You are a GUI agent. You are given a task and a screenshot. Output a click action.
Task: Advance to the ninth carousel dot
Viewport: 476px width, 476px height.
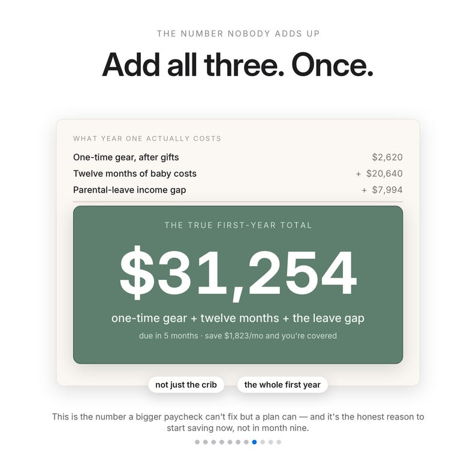(263, 442)
